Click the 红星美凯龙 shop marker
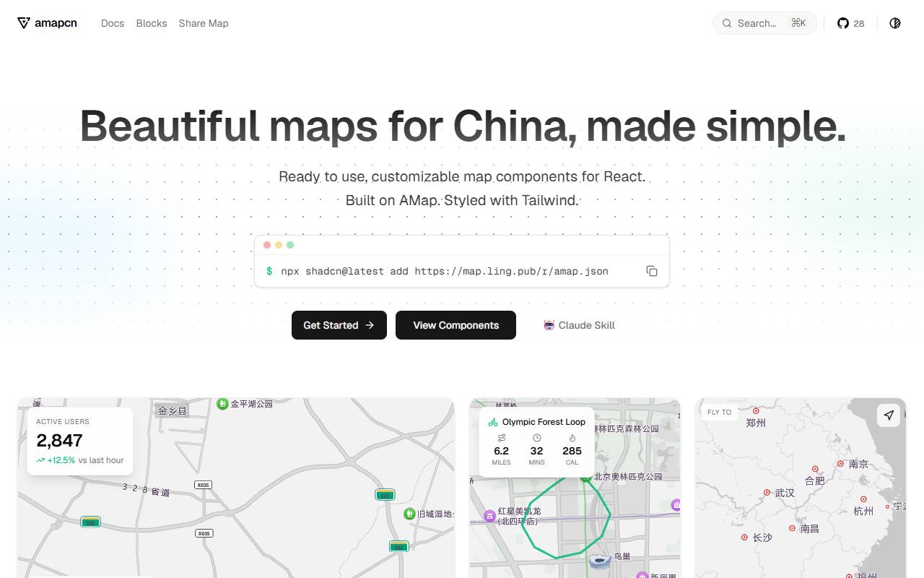Image resolution: width=924 pixels, height=578 pixels. pyautogui.click(x=490, y=516)
